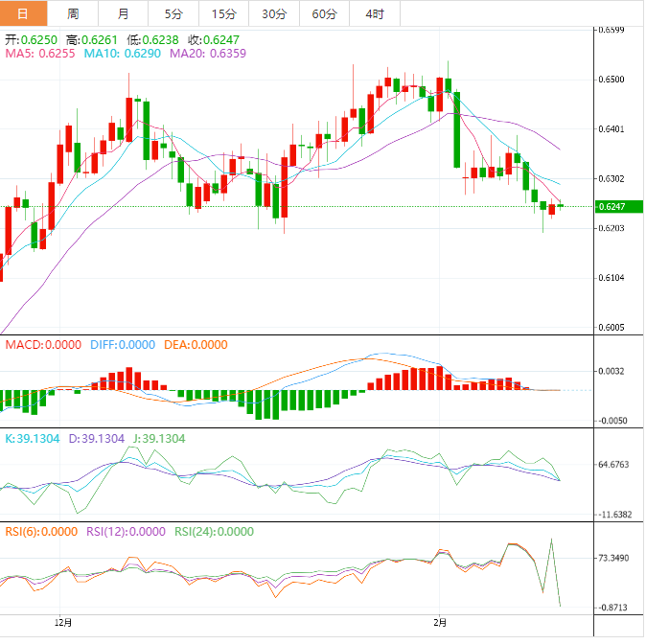
Task: Select the 4时 four-hour tab
Action: click(x=375, y=14)
